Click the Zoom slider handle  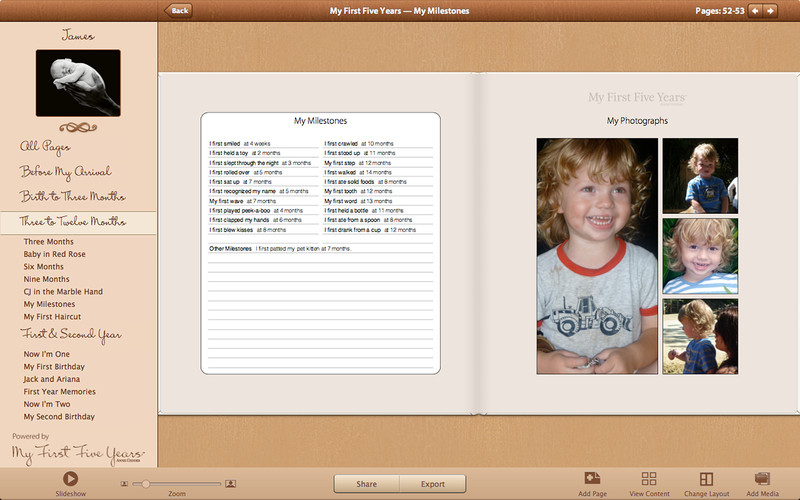click(147, 484)
